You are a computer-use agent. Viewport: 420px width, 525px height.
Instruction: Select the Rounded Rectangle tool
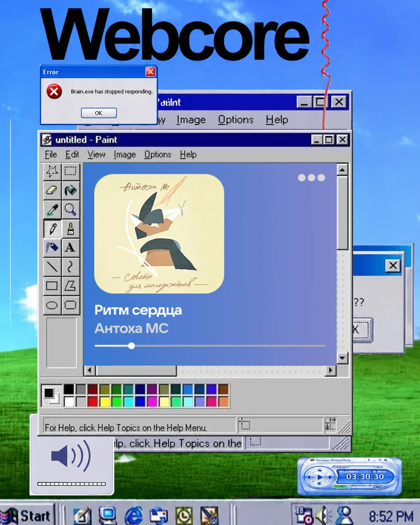point(70,305)
